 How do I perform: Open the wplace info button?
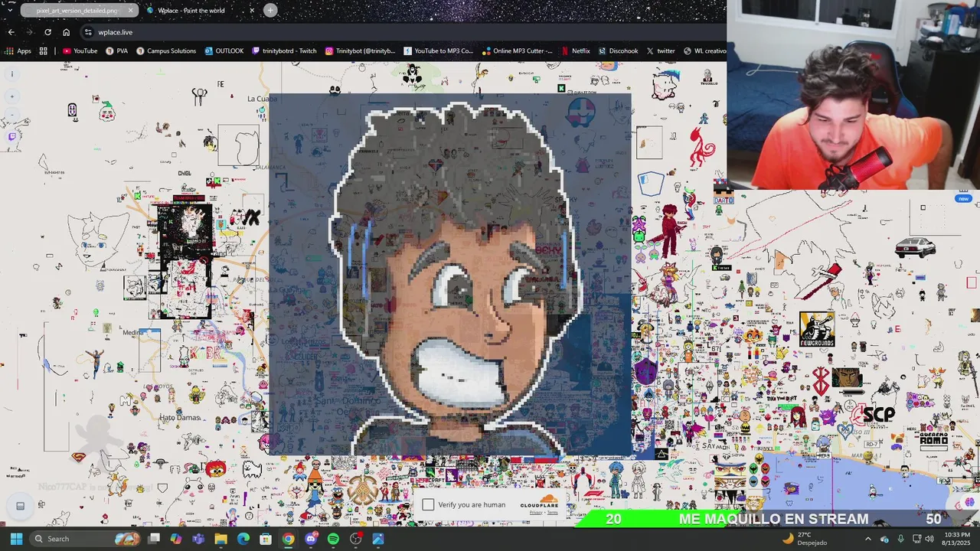tap(12, 74)
